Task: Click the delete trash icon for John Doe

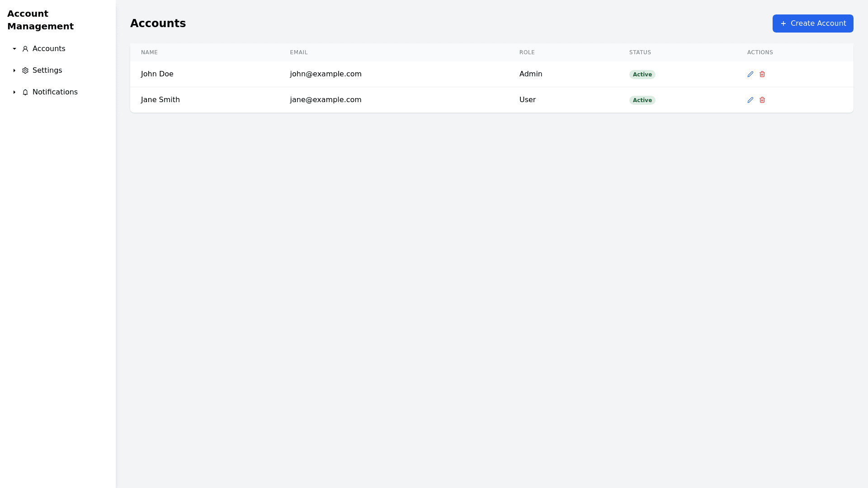Action: pyautogui.click(x=762, y=74)
